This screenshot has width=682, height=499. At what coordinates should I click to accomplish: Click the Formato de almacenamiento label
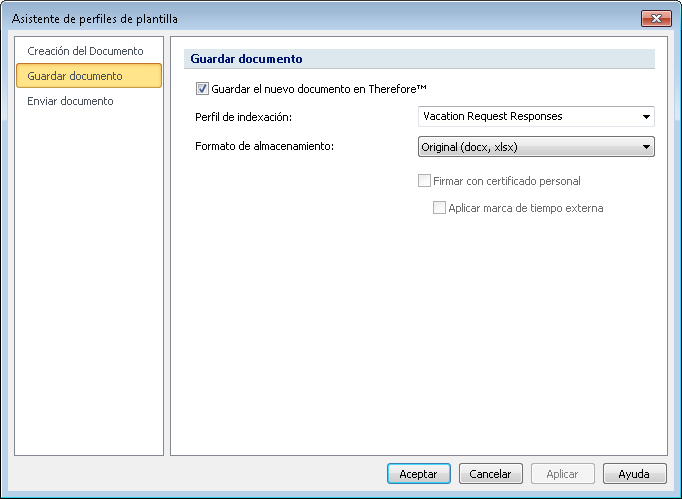click(x=264, y=146)
